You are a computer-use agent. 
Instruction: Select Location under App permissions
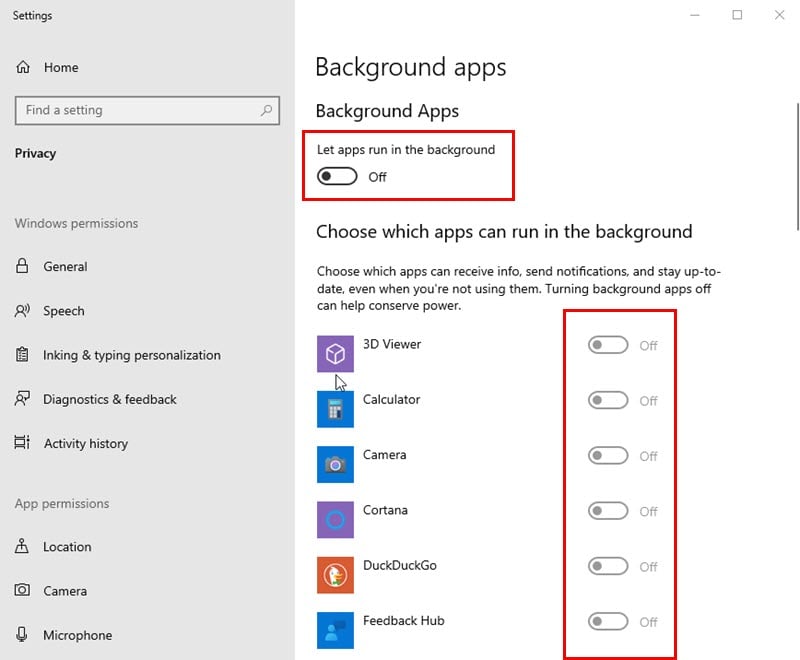[x=64, y=547]
